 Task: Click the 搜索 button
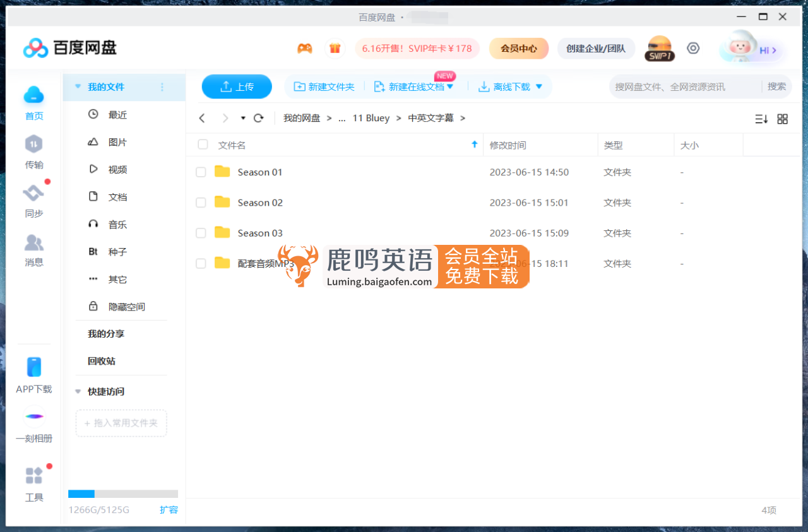click(x=777, y=86)
